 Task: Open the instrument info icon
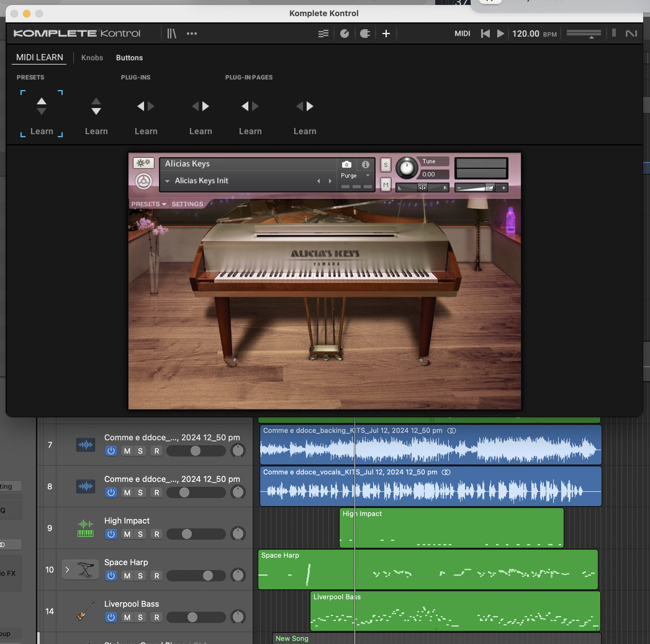365,164
